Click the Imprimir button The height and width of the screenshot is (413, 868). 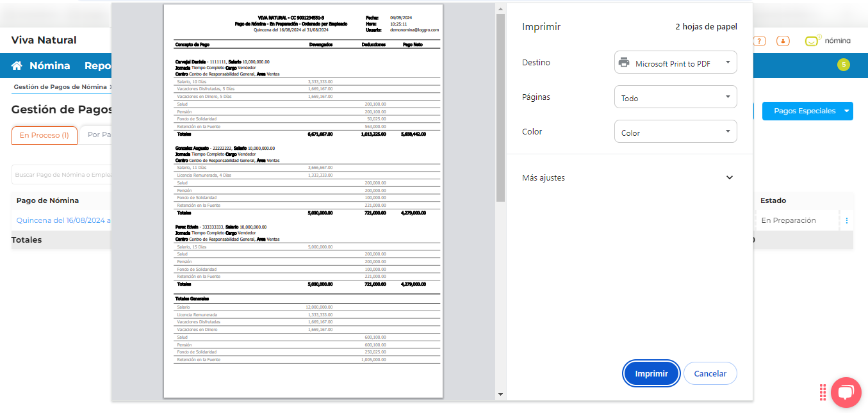651,374
